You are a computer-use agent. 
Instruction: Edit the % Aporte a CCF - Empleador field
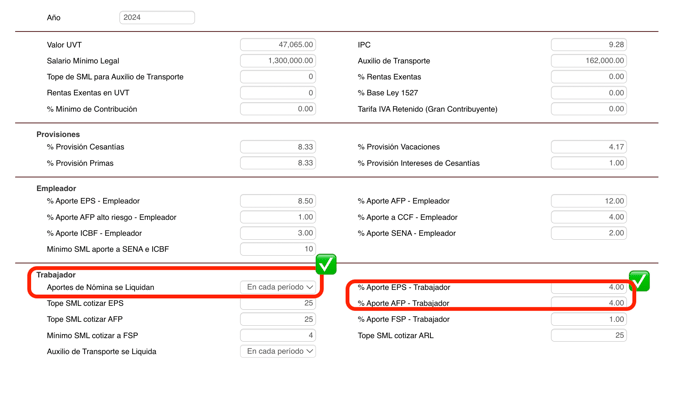click(x=589, y=217)
